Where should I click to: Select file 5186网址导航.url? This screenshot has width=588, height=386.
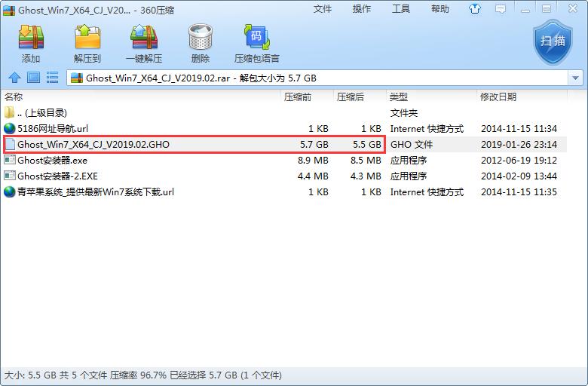point(53,129)
